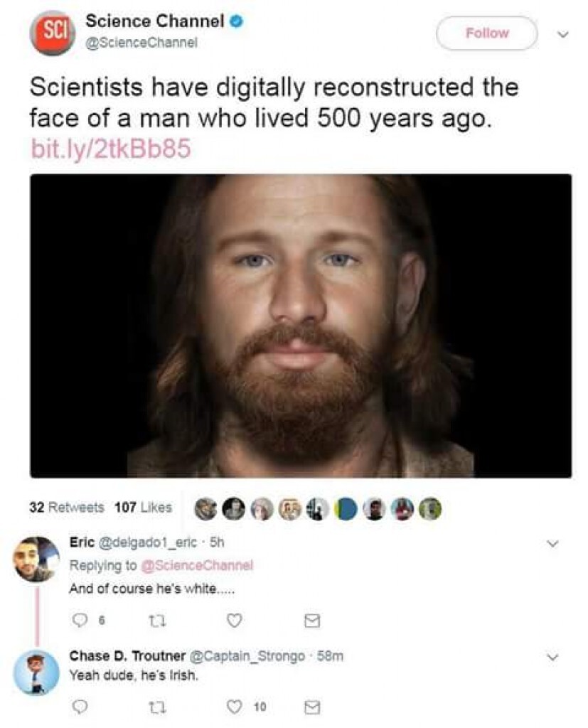Open Eric's profile picture
Screen dimensions: 588x728
point(36,560)
